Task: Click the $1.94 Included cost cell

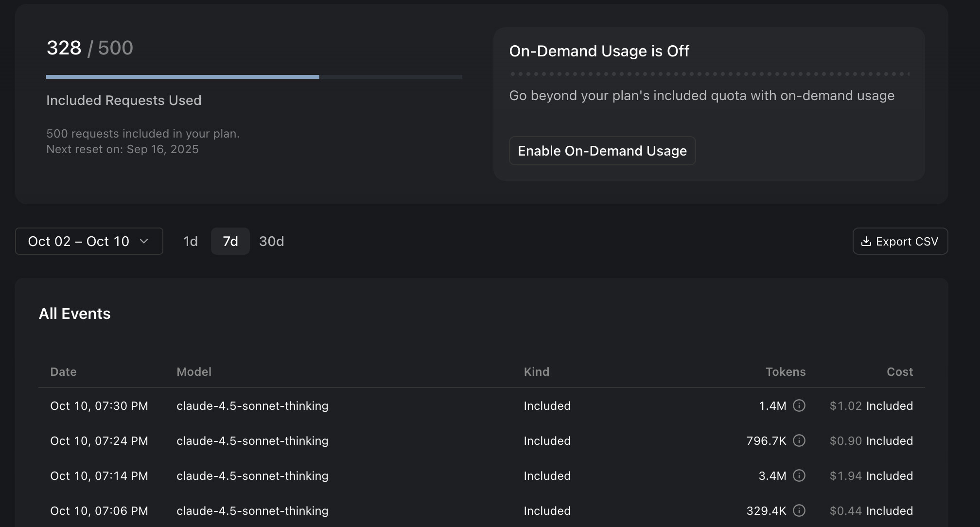Action: (871, 476)
